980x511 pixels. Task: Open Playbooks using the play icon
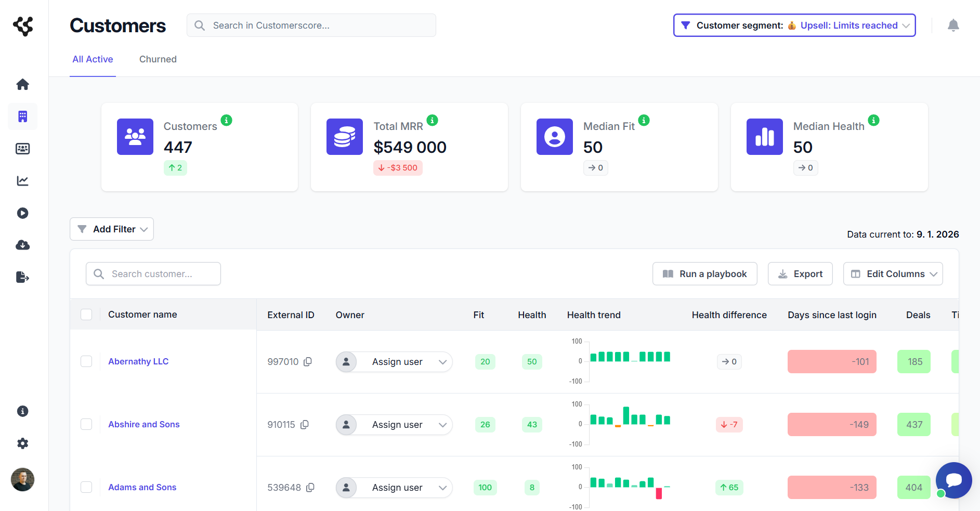click(x=22, y=213)
